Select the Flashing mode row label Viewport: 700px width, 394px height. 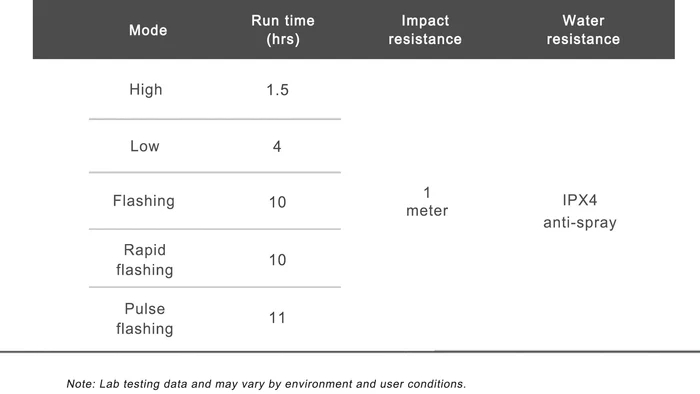point(144,201)
